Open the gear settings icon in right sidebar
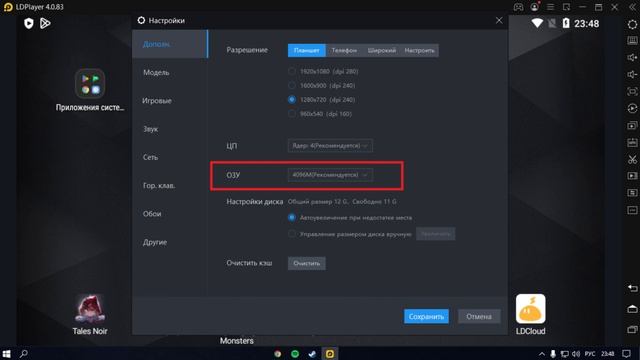Image resolution: width=640 pixels, height=360 pixels. pyautogui.click(x=632, y=24)
